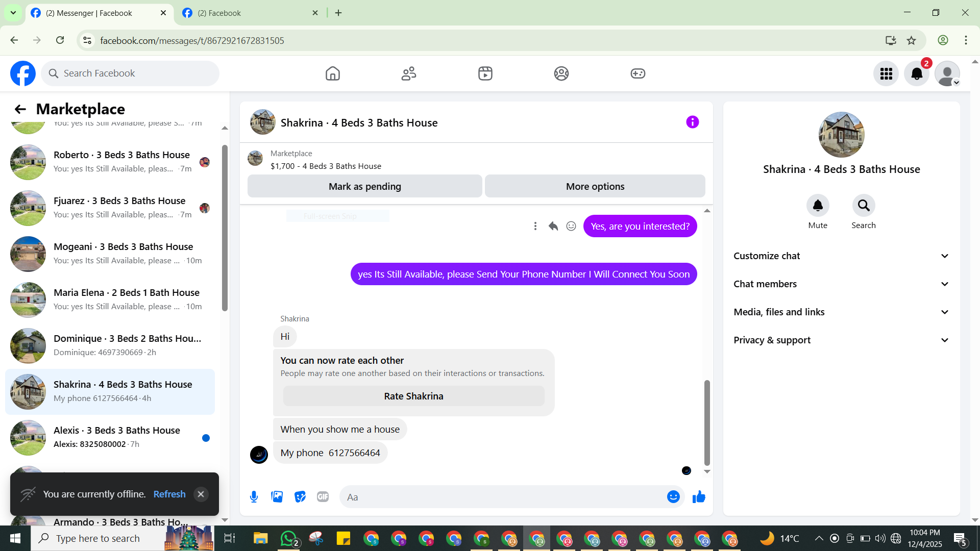The image size is (980, 551).
Task: Click the message thread scrollbar
Action: 707,422
